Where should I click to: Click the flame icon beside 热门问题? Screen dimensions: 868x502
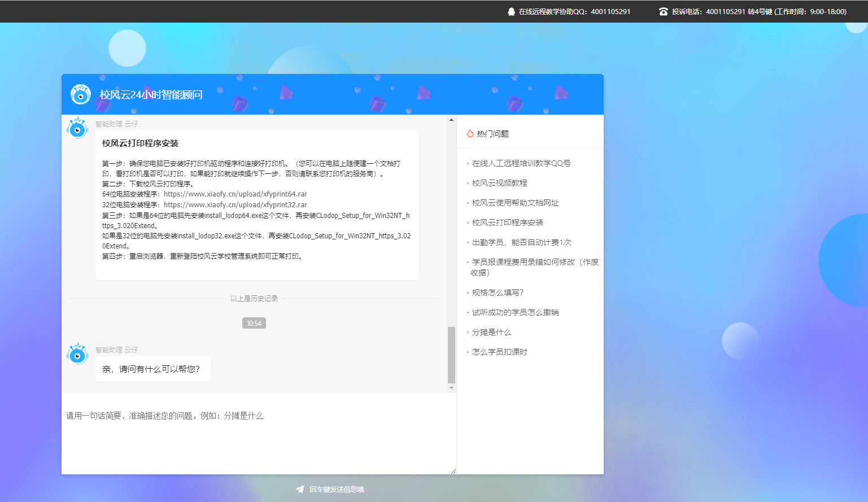click(x=470, y=134)
